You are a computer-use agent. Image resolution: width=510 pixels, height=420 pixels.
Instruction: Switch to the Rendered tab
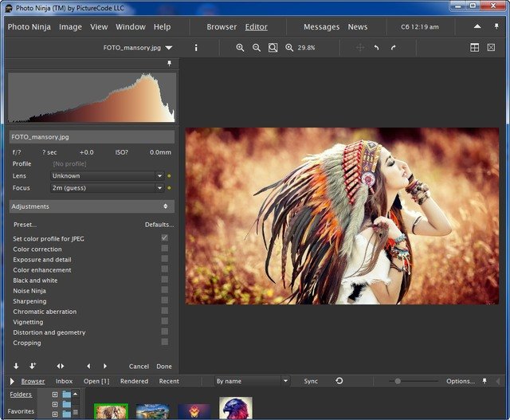pyautogui.click(x=134, y=382)
